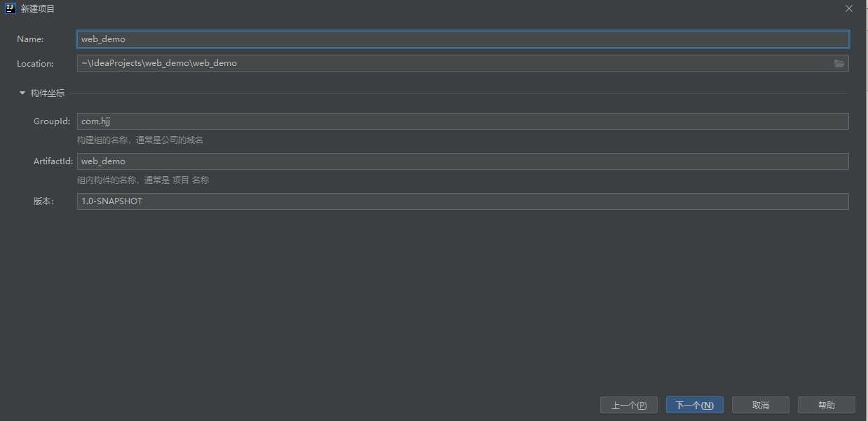Click the 构件坐标 section header text
This screenshot has width=868, height=421.
coord(48,93)
